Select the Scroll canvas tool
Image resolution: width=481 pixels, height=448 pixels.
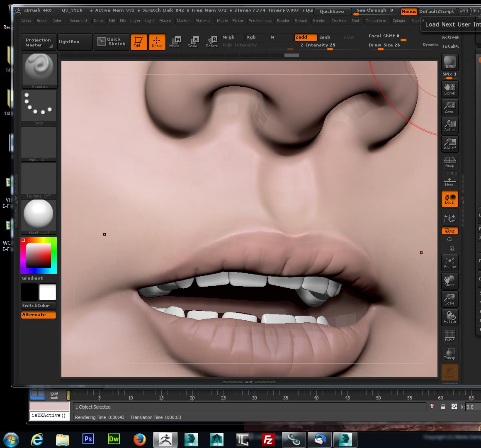tap(449, 88)
